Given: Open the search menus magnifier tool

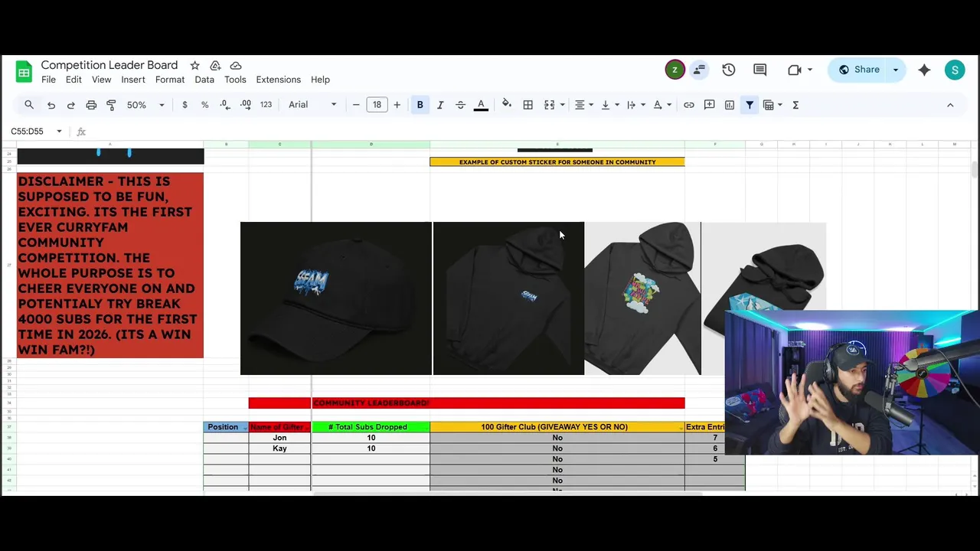Looking at the screenshot, I should click(29, 105).
